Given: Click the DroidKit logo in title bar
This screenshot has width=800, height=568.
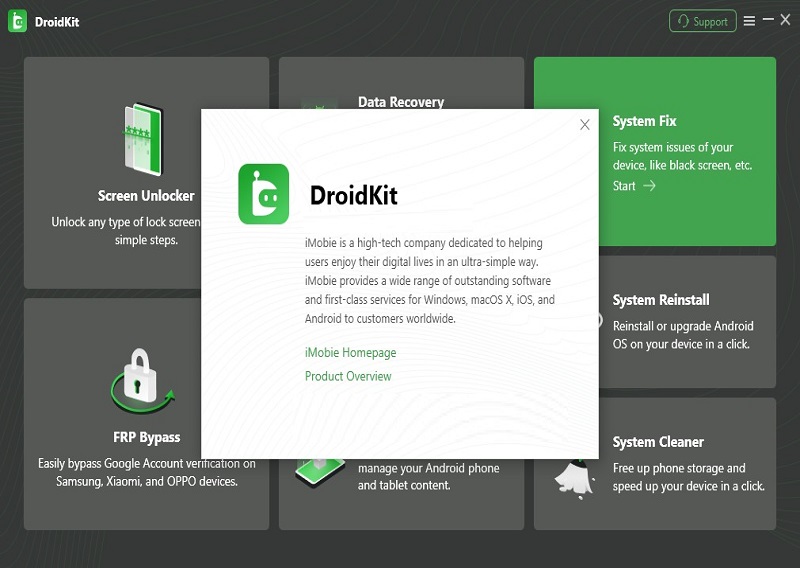Looking at the screenshot, I should [17, 21].
